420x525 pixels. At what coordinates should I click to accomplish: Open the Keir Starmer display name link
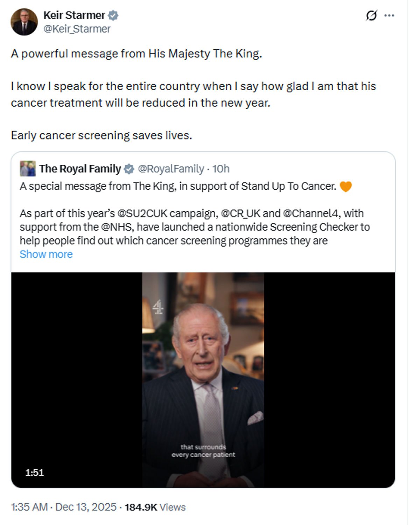coord(74,15)
